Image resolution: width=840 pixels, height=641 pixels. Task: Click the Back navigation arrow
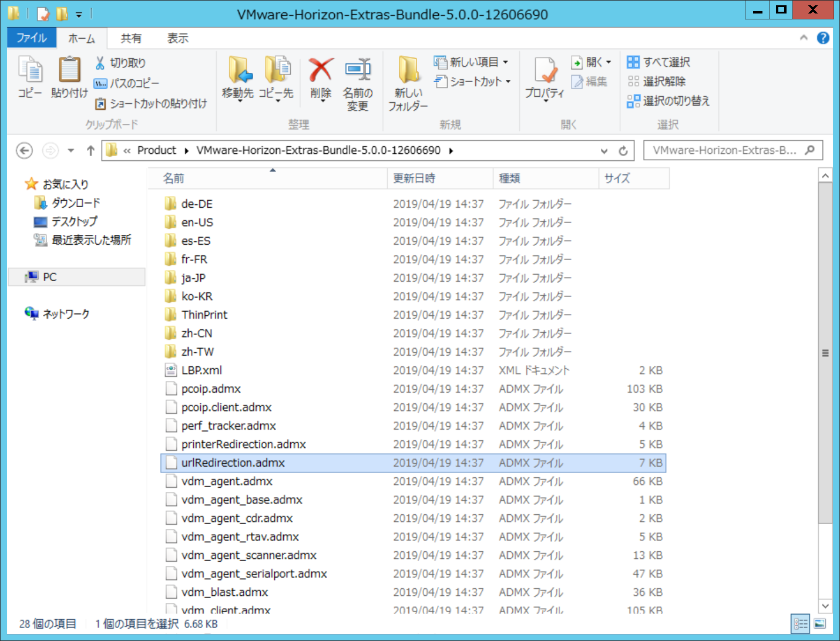pos(24,151)
